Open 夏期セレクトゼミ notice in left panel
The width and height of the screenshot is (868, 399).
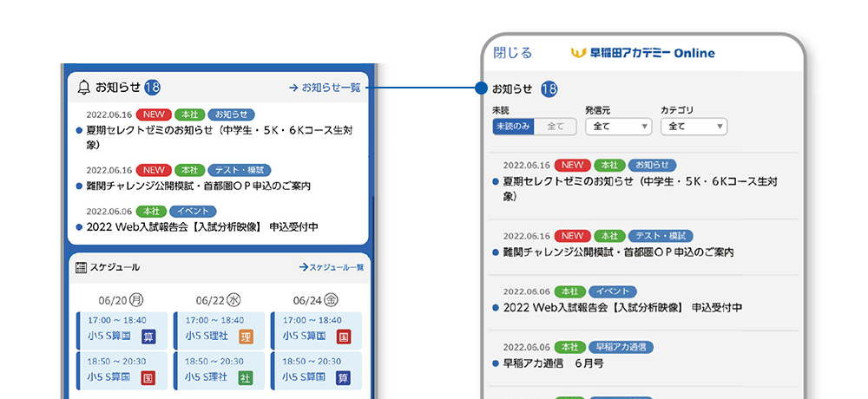[x=220, y=138]
